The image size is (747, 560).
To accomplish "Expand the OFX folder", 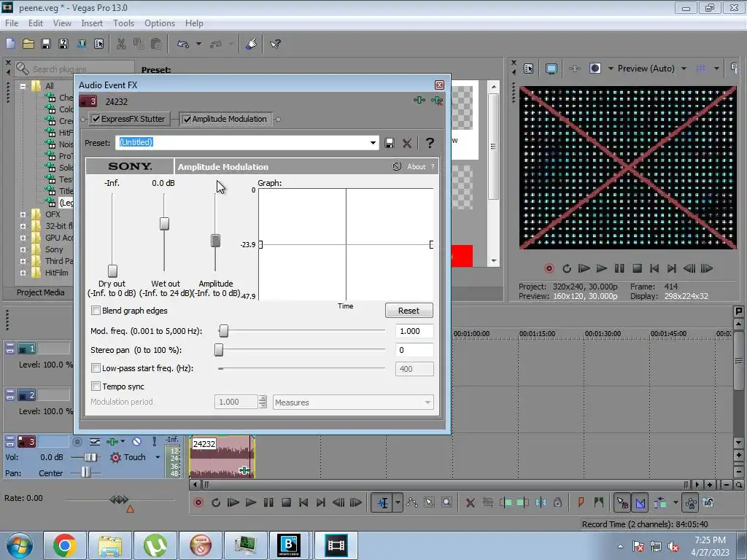I will tap(23, 215).
